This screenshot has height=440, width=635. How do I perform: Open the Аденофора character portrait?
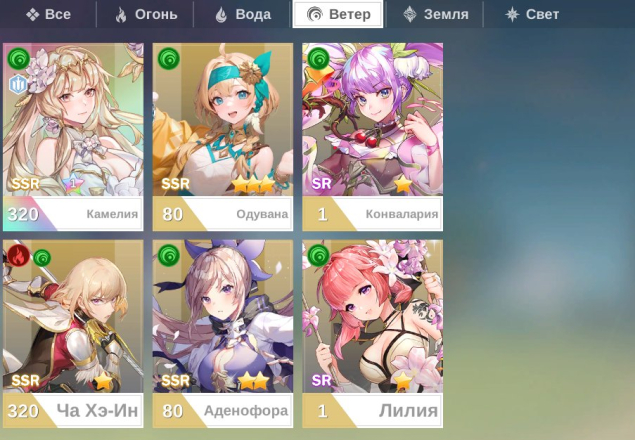pyautogui.click(x=222, y=316)
